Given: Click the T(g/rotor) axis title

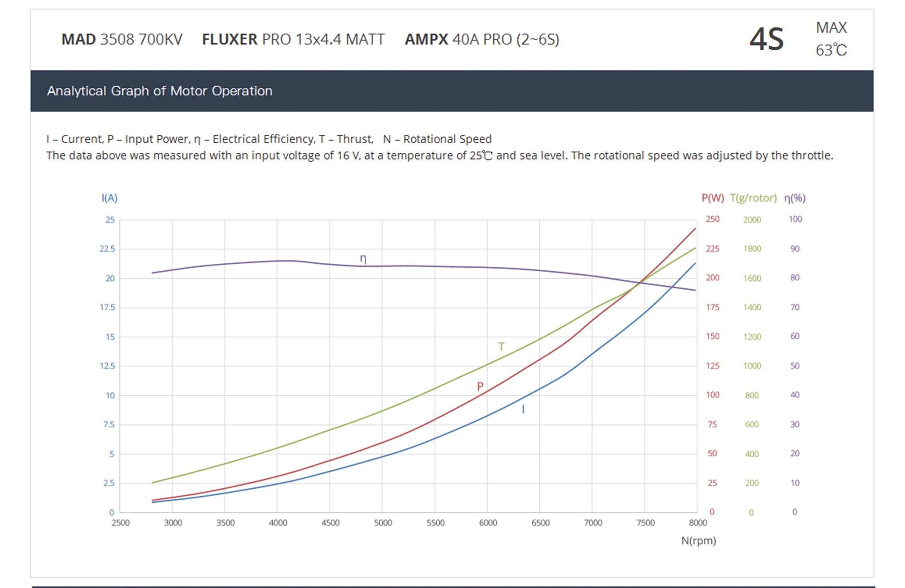Looking at the screenshot, I should click(x=753, y=198).
